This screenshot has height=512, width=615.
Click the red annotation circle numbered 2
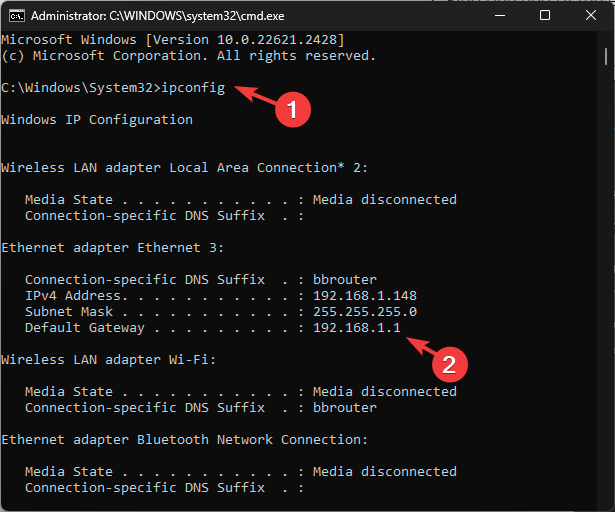449,364
